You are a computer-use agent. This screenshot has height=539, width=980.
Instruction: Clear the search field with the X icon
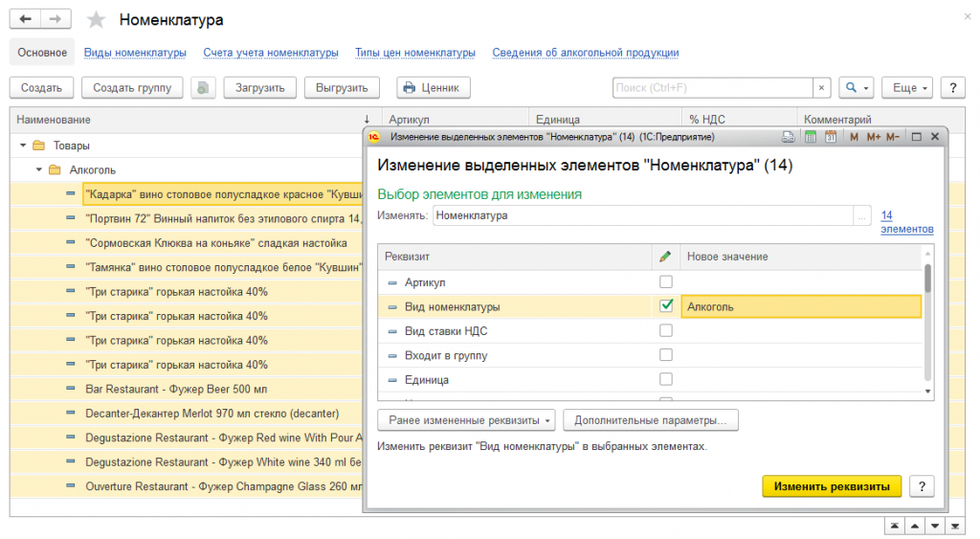tap(821, 88)
